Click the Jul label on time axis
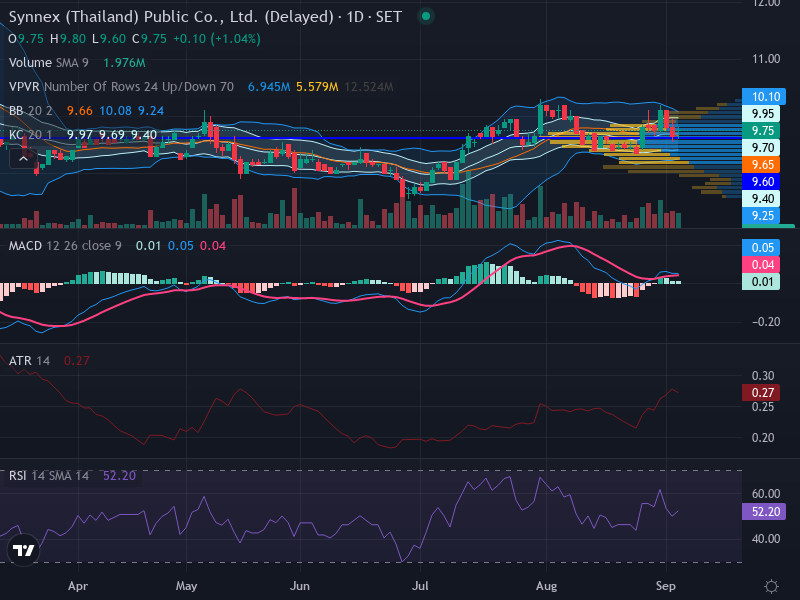 (x=420, y=586)
